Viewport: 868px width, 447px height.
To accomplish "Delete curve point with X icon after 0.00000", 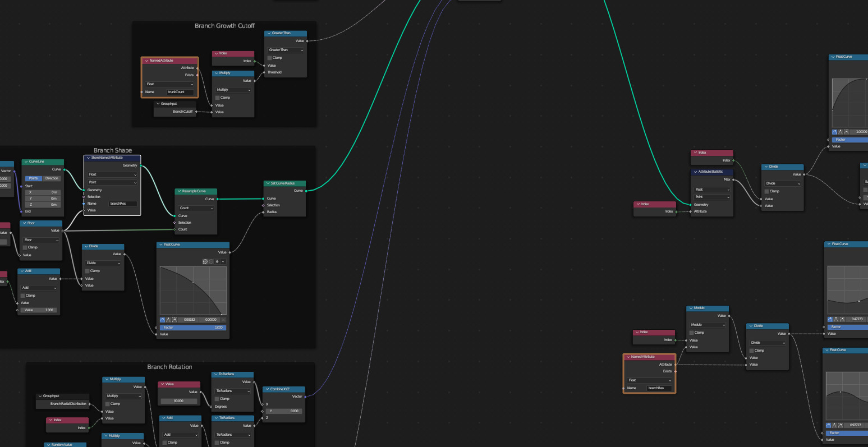I will point(223,320).
